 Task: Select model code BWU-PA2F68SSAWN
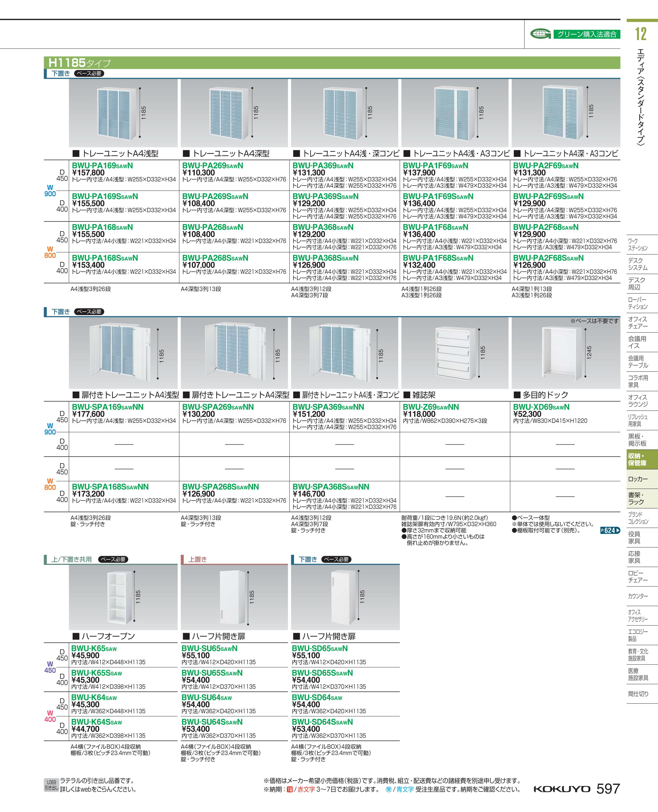(548, 258)
